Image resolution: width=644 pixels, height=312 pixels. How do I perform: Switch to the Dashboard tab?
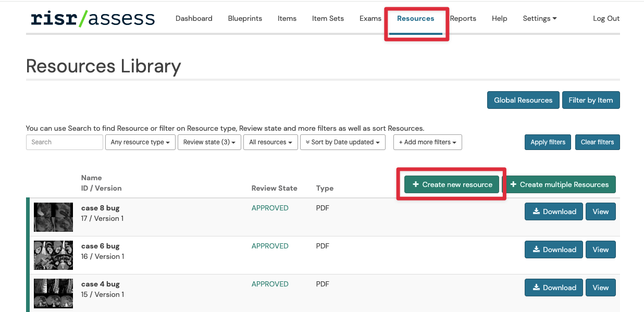click(193, 18)
